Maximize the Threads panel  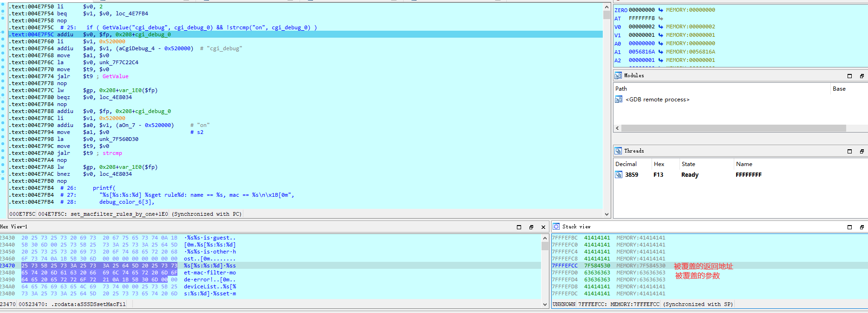pos(849,151)
